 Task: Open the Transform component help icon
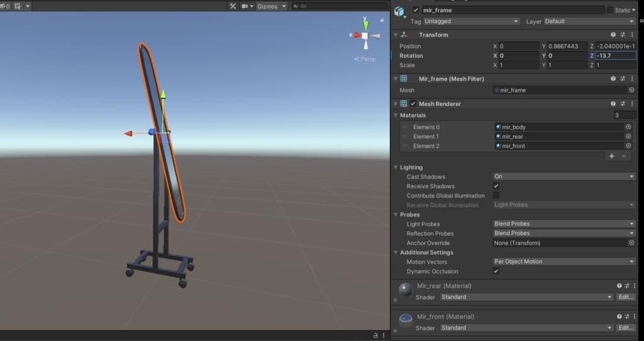coord(613,35)
